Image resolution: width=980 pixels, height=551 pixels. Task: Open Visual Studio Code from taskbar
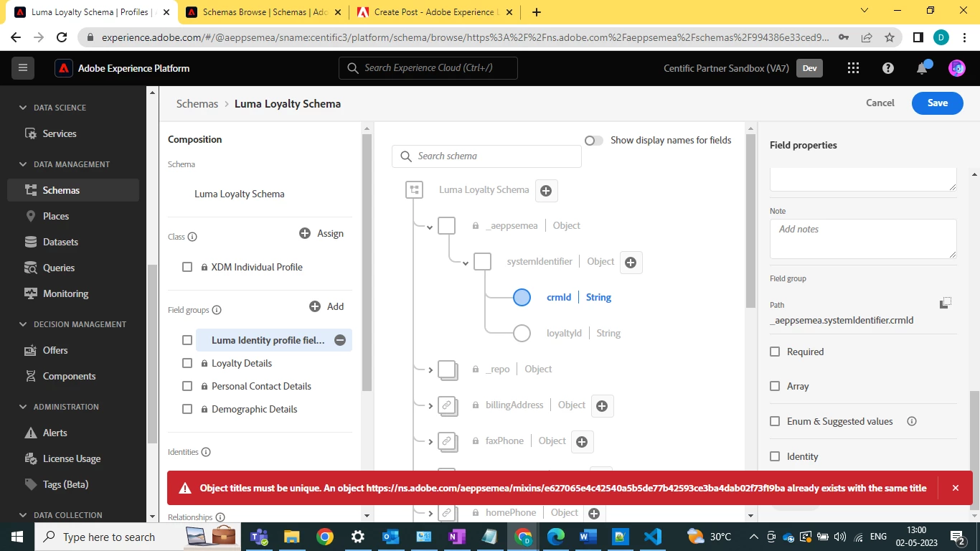[652, 537]
